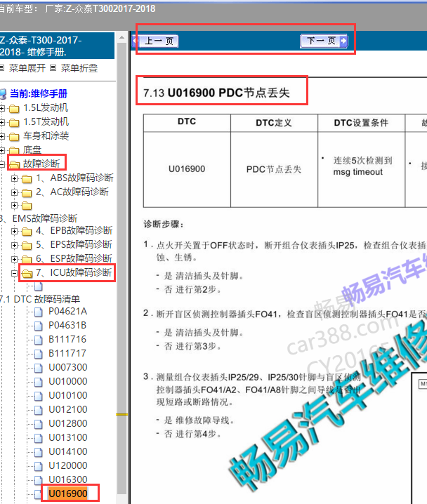This screenshot has width=427, height=504.
Task: Open the B111717 fault code page
Action: 67,354
